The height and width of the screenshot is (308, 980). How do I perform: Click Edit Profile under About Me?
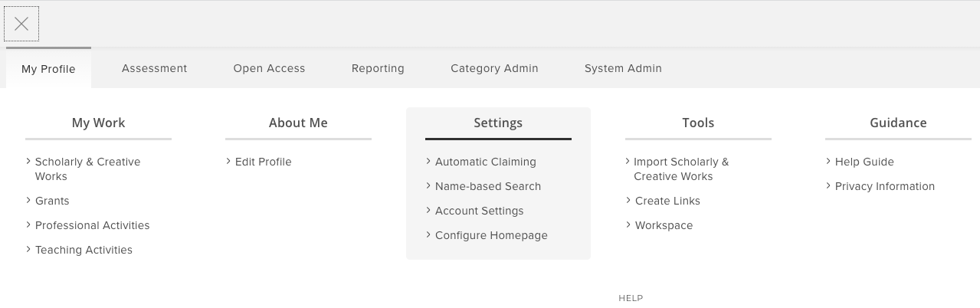coord(263,162)
